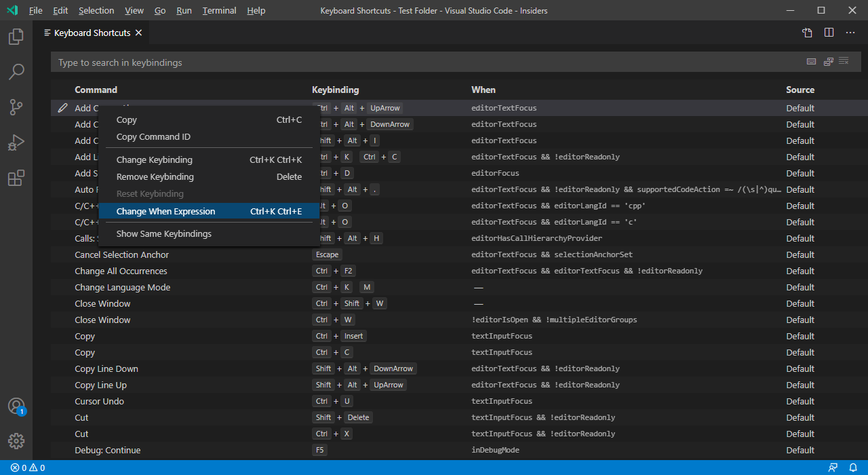This screenshot has height=475, width=868.
Task: Open the Search view in activity bar
Action: point(16,71)
